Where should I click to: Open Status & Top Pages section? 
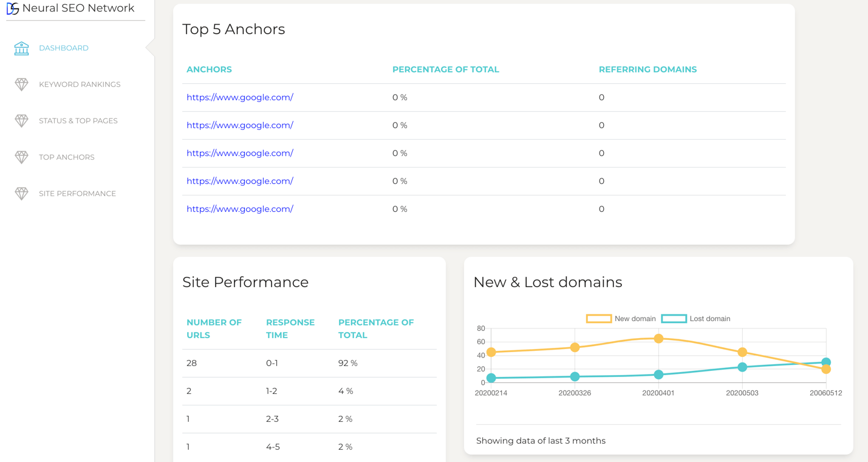tap(78, 121)
